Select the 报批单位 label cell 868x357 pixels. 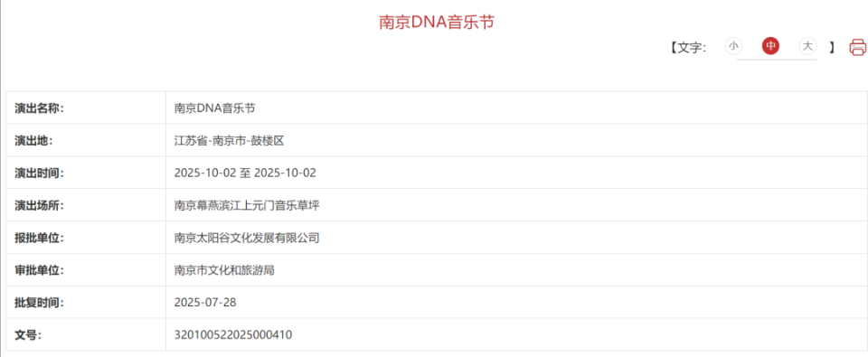click(86, 238)
